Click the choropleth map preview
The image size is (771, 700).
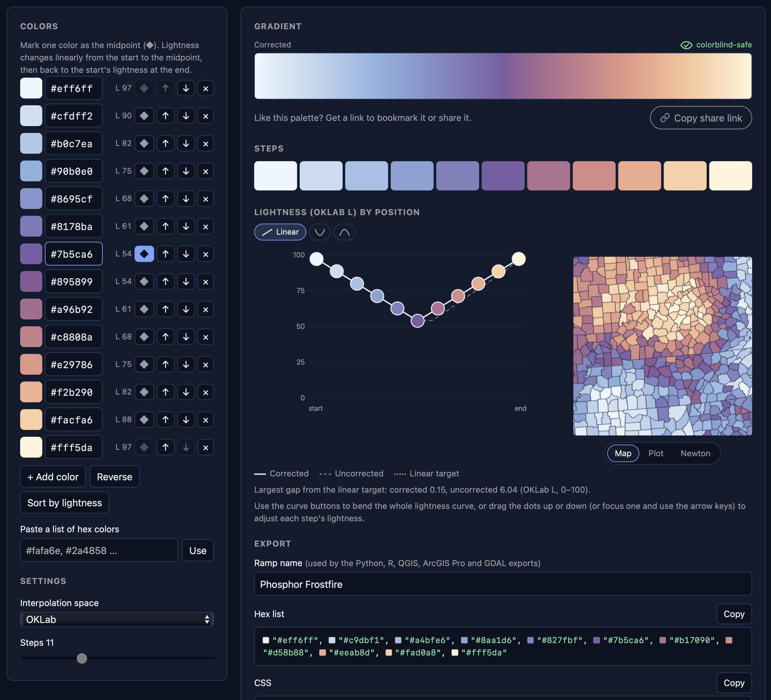pyautogui.click(x=662, y=346)
